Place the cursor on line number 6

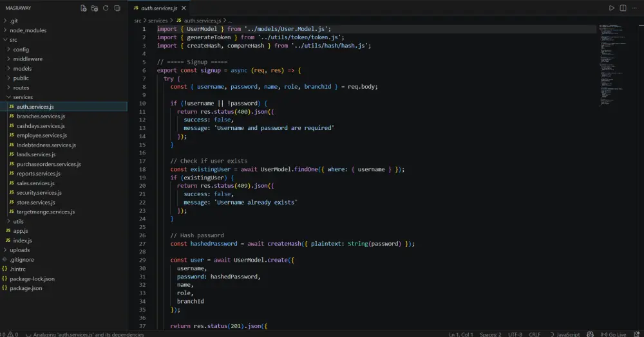point(144,71)
